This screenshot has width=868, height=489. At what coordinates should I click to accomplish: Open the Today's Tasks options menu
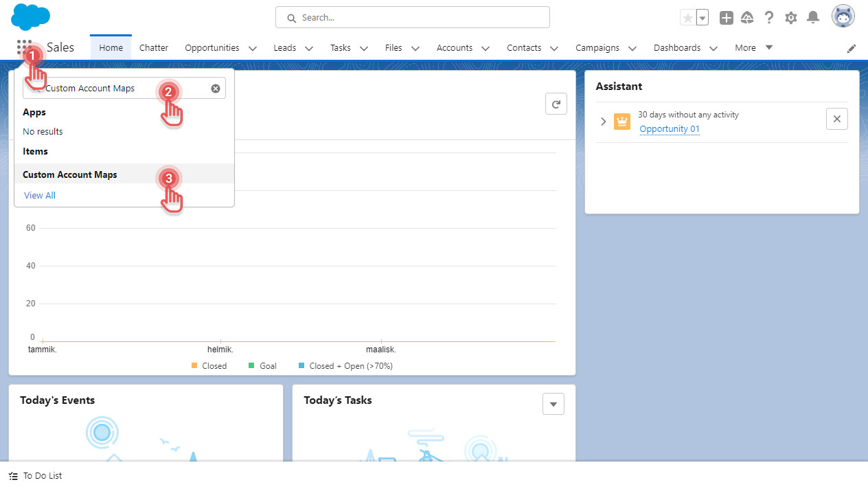(x=553, y=404)
